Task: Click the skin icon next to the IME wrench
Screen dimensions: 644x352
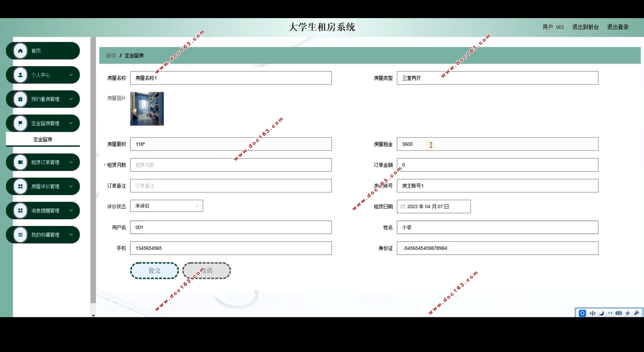Action: click(x=628, y=313)
